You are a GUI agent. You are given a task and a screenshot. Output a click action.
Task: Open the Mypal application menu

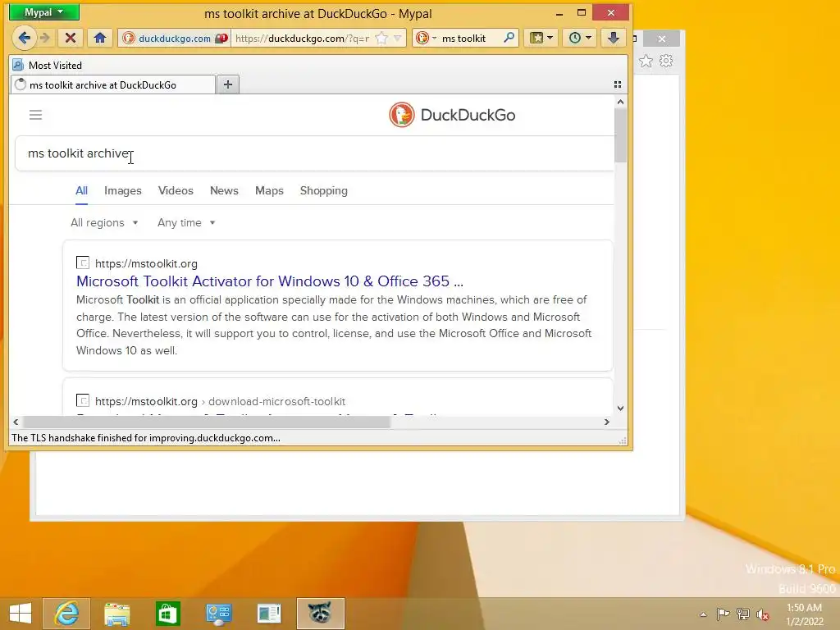[44, 11]
